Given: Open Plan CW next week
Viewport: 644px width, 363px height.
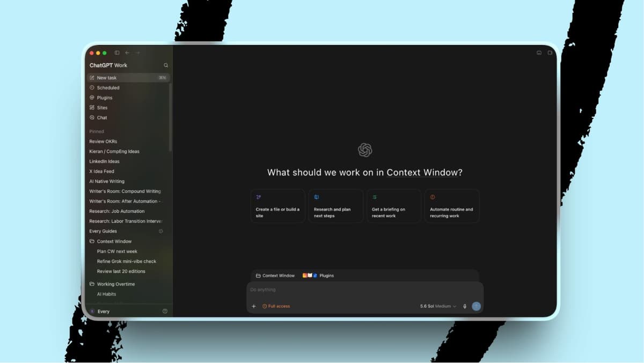Looking at the screenshot, I should 117,251.
